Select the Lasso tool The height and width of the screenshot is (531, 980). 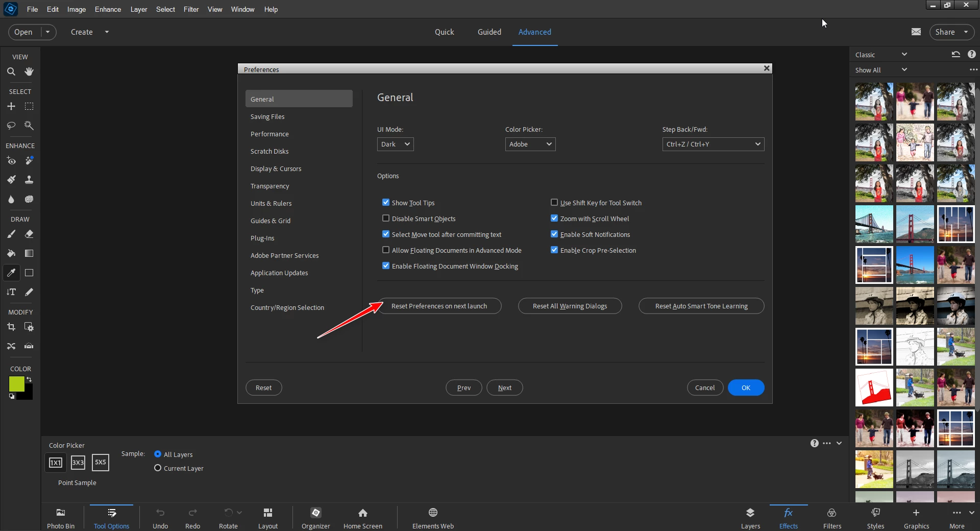[x=11, y=125]
